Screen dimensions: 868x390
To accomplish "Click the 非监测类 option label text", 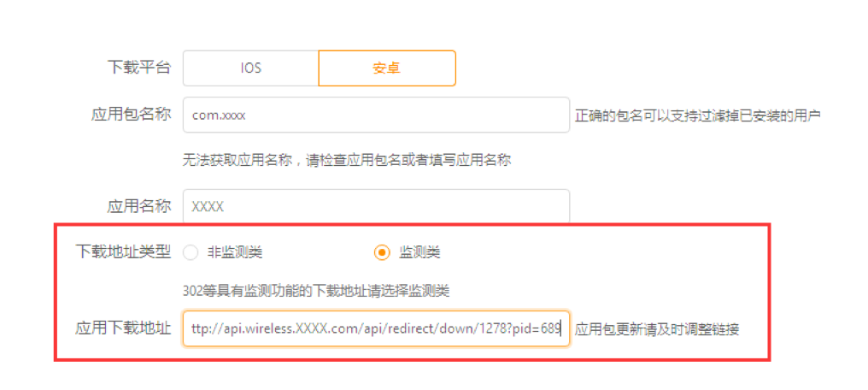I will 235,253.
